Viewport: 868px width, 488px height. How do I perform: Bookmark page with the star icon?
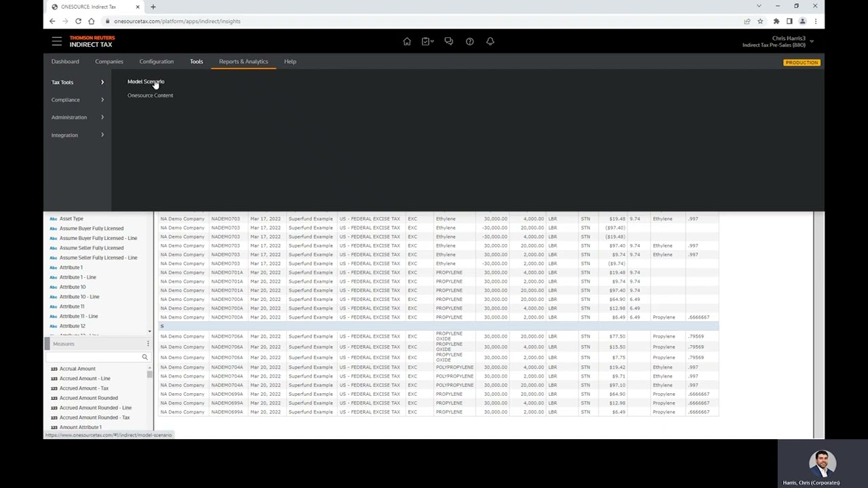[760, 21]
